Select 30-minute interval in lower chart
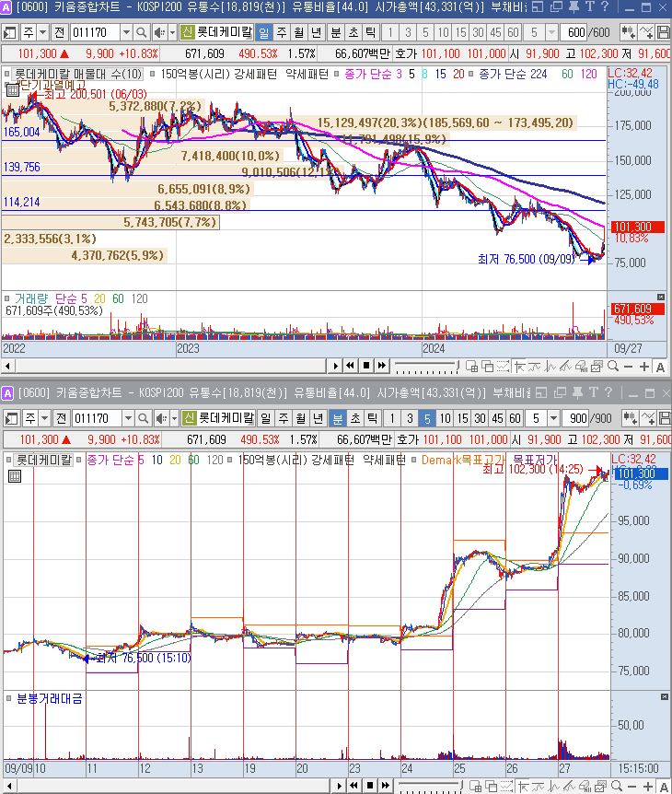 (481, 419)
